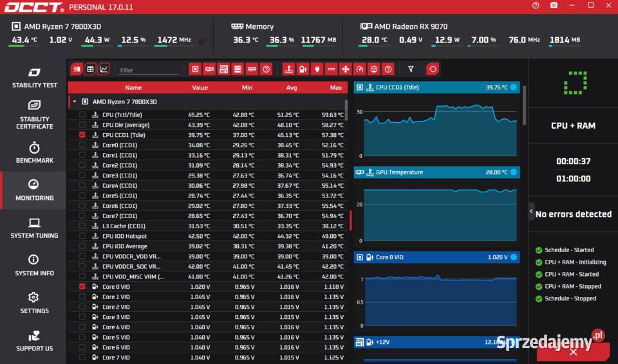Toggle the motherboard sensor filter icon
Screen dimensions: 618x364
tap(223, 69)
